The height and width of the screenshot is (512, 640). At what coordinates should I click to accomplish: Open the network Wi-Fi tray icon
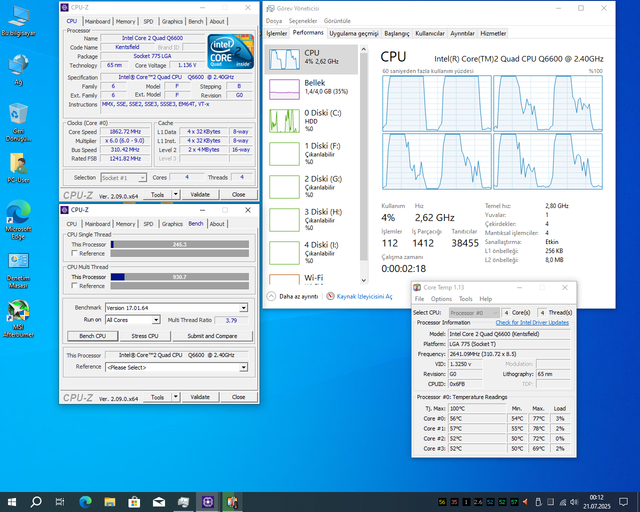click(x=563, y=502)
